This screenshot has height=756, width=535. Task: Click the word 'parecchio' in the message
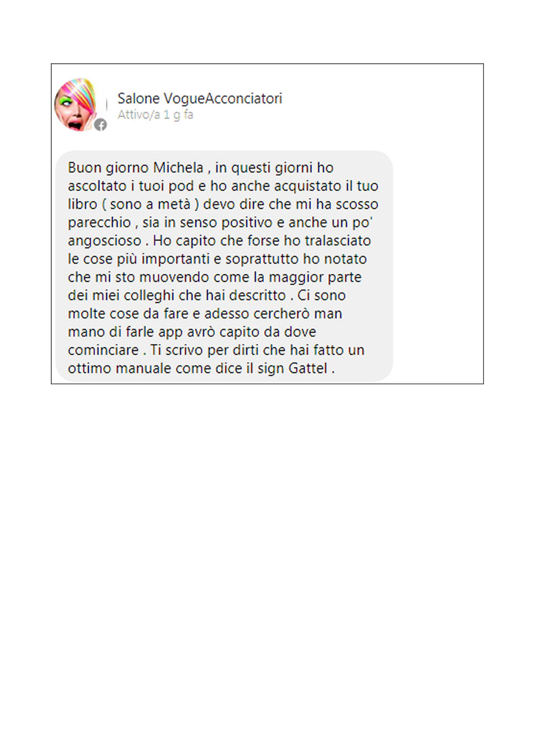(x=99, y=223)
